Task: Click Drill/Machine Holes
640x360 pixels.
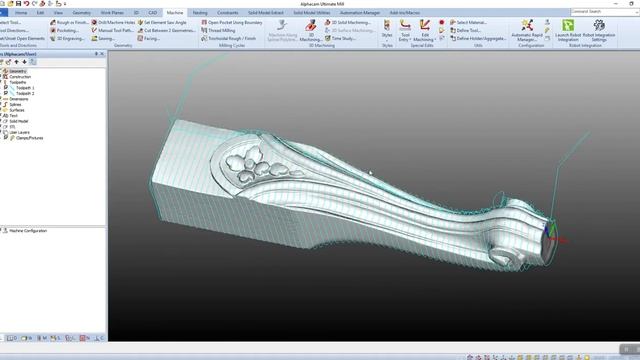Action: coord(113,22)
